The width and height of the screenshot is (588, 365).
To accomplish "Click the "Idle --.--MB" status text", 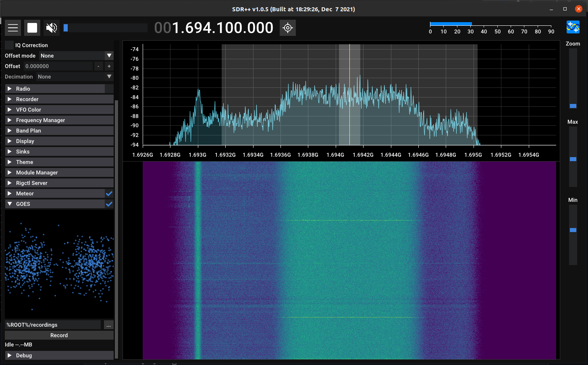I will coord(19,345).
